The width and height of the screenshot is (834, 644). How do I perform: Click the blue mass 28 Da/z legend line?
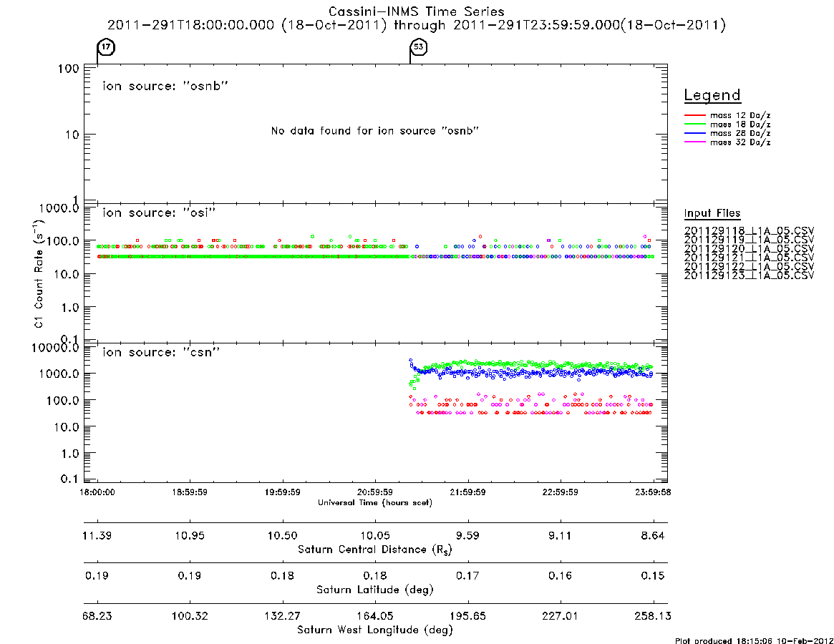694,133
